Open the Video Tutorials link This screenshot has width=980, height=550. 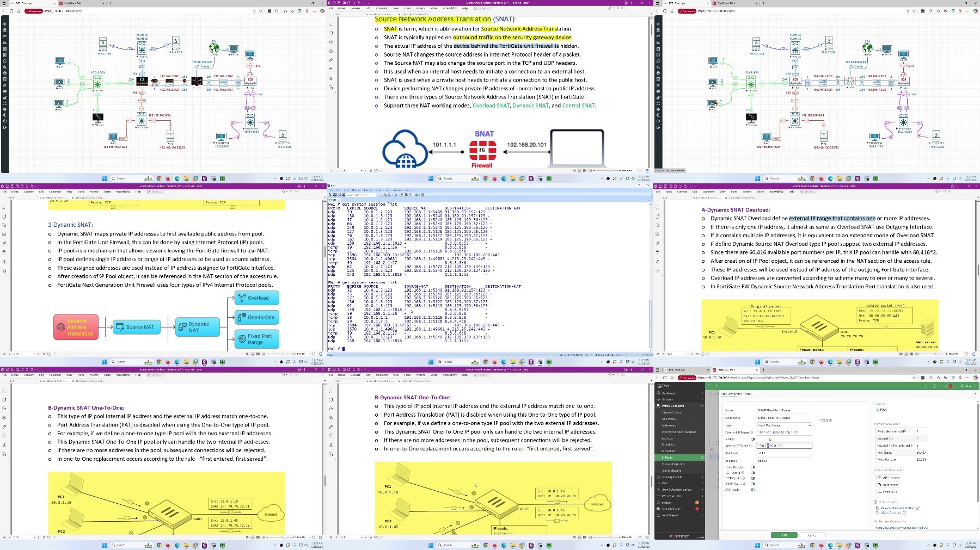(x=890, y=513)
